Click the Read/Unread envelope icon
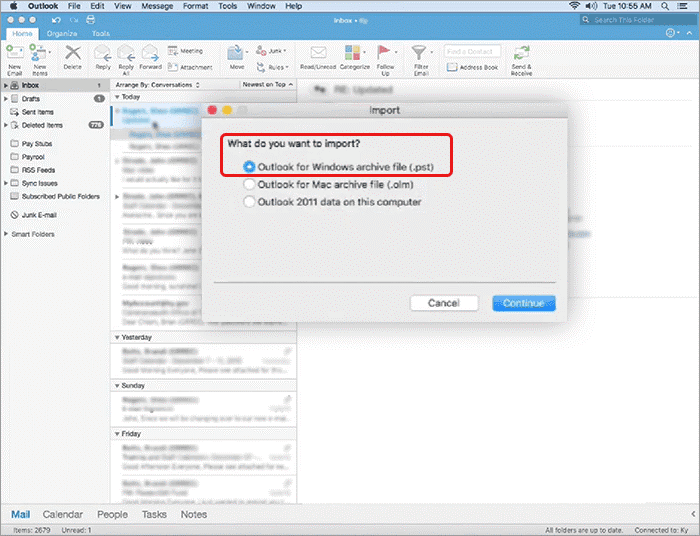700x536 pixels. 318,53
